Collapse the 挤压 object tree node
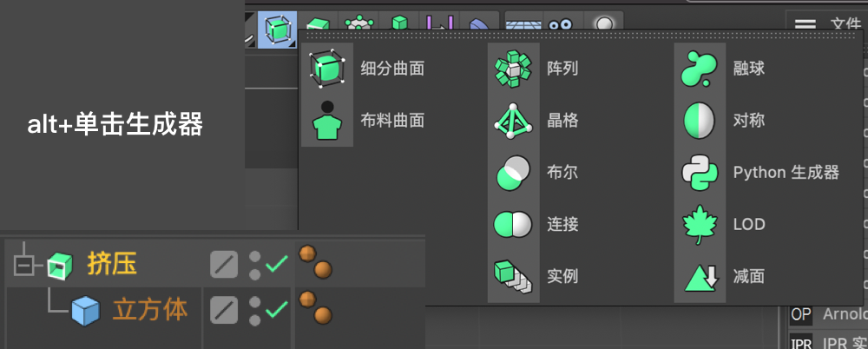This screenshot has width=868, height=349. (x=24, y=264)
